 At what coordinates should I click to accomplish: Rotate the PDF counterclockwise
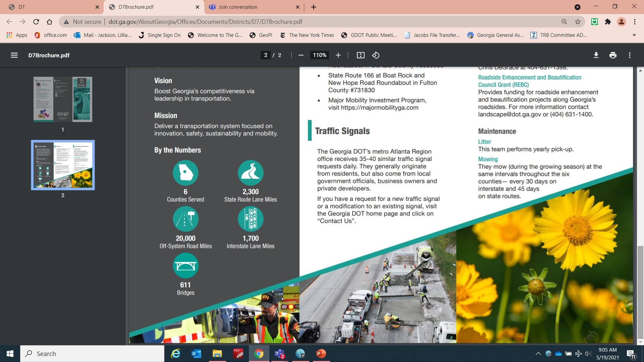pos(376,55)
